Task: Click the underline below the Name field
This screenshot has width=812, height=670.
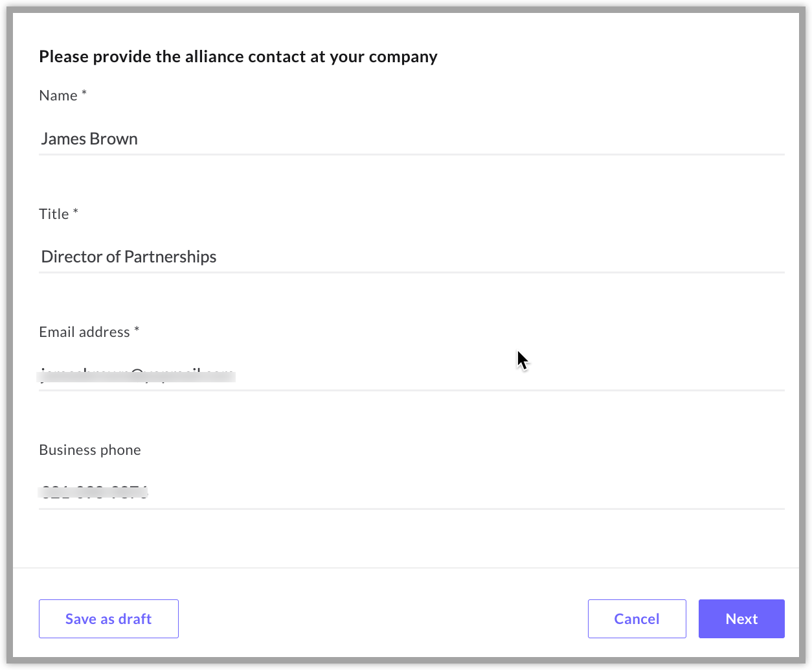Action: tap(412, 154)
